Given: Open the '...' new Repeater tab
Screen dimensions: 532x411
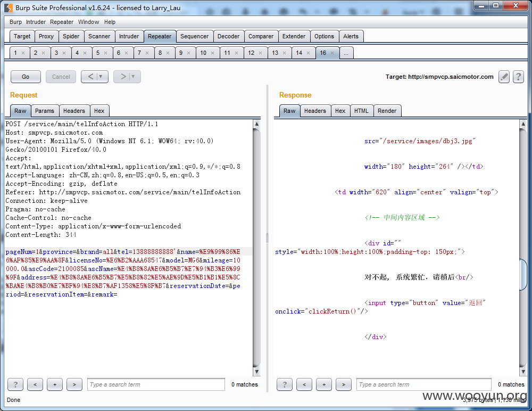Looking at the screenshot, I should pyautogui.click(x=346, y=53).
